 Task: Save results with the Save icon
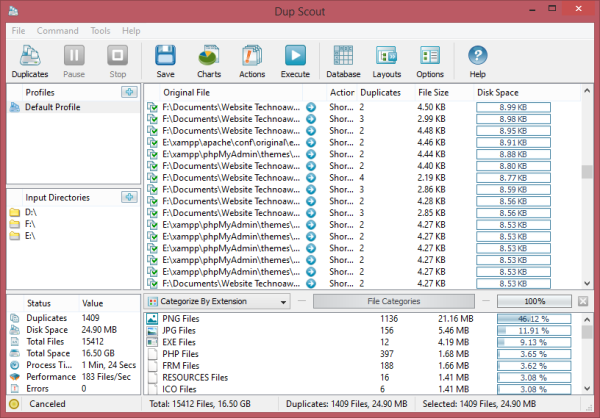click(x=165, y=56)
